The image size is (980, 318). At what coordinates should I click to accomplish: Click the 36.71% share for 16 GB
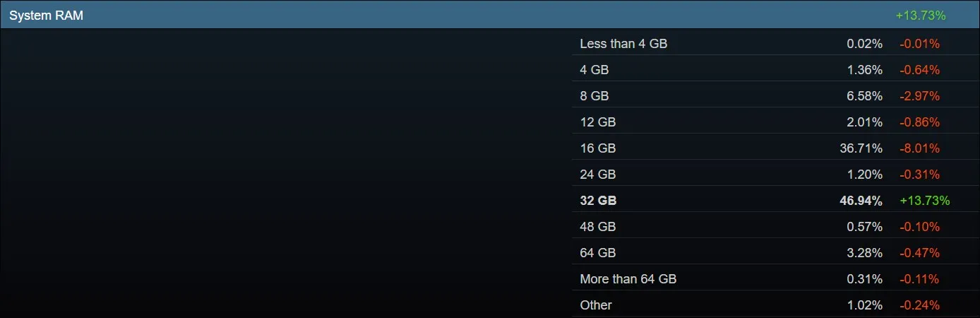click(861, 148)
